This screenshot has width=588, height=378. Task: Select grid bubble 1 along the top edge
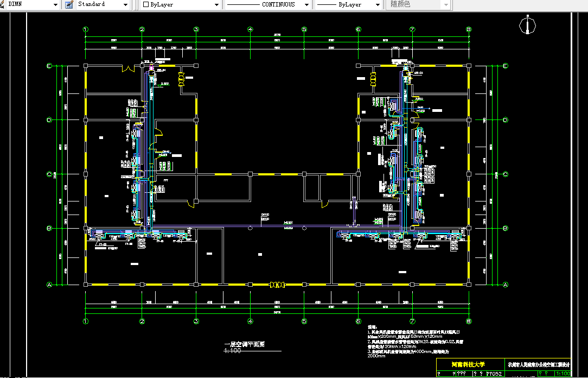click(x=86, y=29)
